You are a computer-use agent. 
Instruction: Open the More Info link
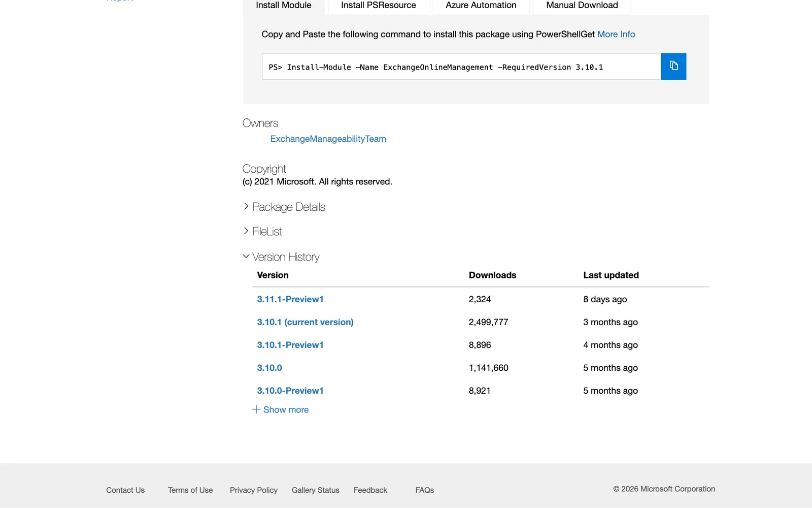point(616,34)
